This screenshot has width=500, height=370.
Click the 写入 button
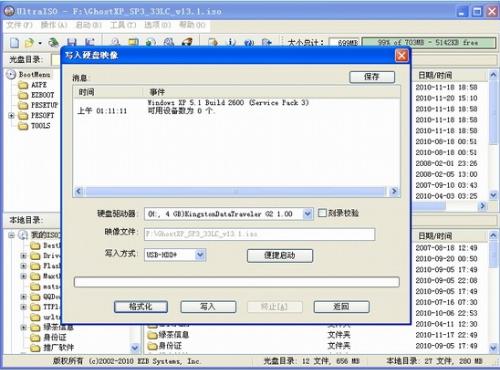pos(208,307)
